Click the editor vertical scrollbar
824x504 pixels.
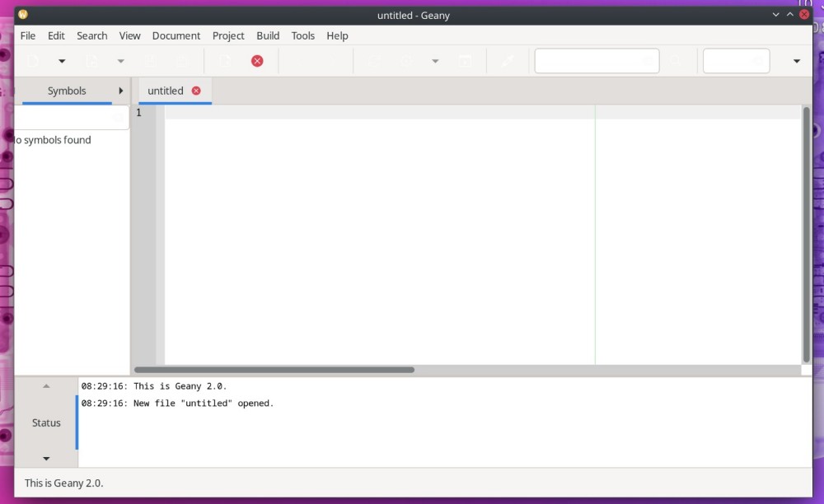(806, 234)
